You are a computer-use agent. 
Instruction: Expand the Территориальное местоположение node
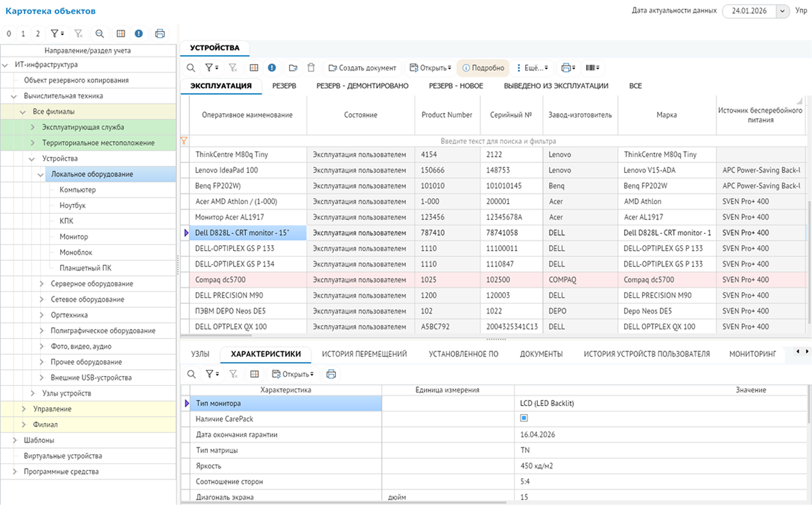point(32,143)
